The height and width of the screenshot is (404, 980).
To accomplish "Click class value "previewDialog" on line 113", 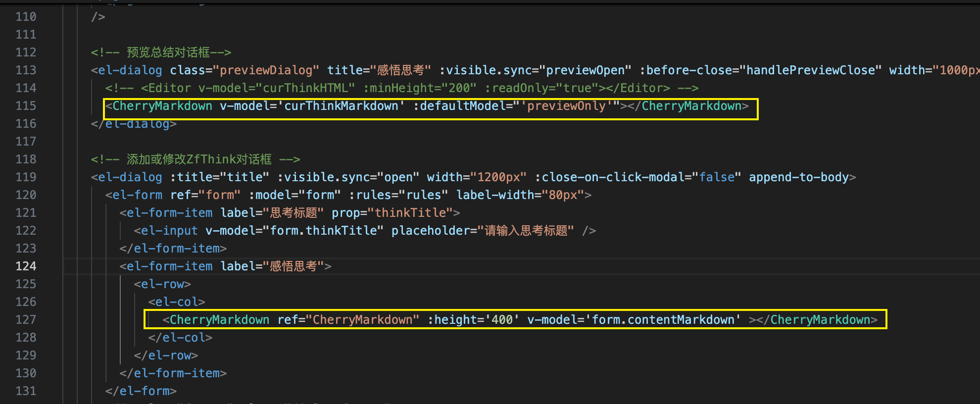I will coord(266,70).
